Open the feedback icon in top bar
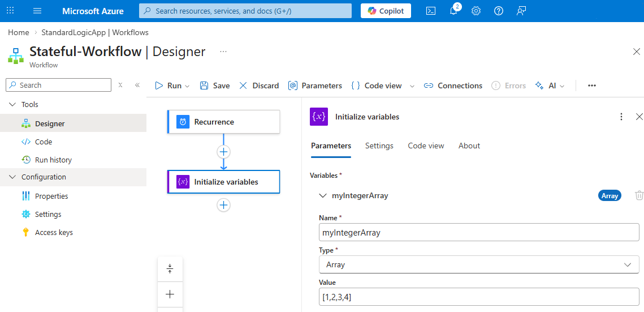Viewport: 644px width, 312px height. pos(521,11)
